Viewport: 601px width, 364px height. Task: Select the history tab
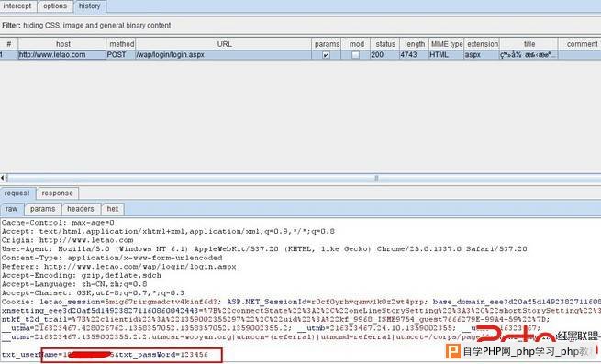[89, 6]
